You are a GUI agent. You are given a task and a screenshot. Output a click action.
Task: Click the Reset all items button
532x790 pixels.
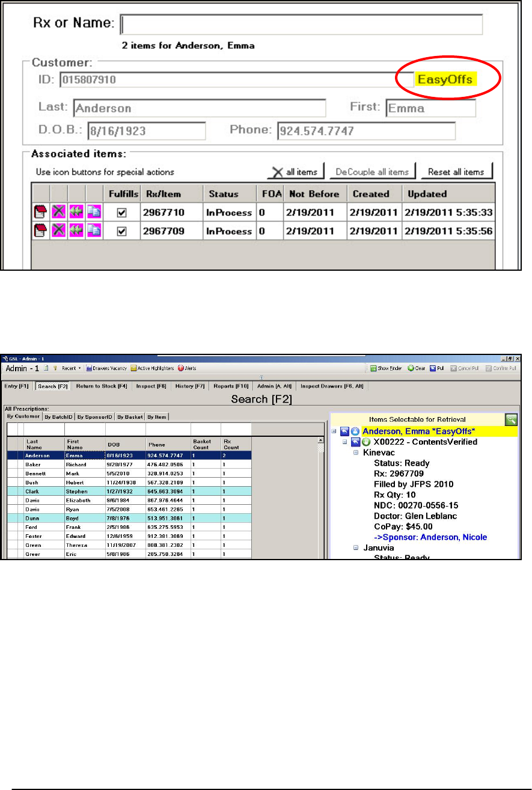pos(456,171)
